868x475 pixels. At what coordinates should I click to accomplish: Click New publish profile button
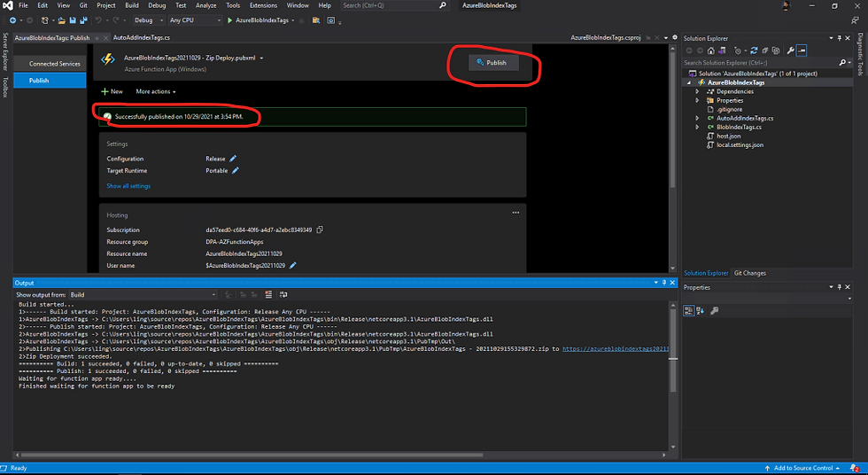coord(112,91)
